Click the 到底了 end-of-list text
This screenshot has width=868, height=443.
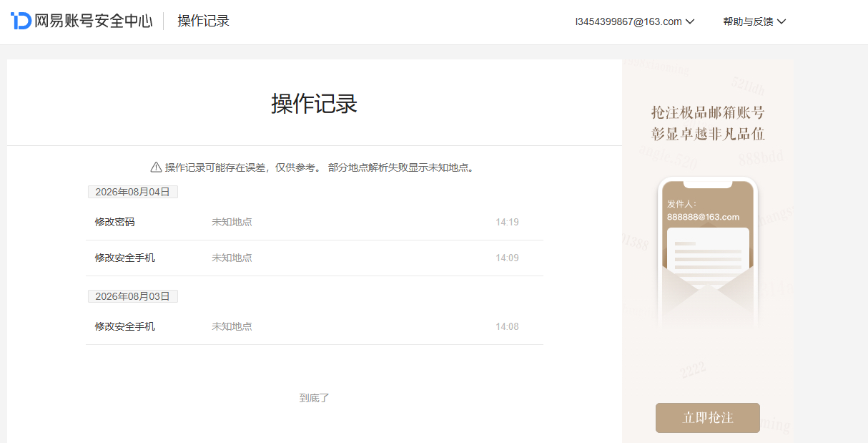point(314,398)
